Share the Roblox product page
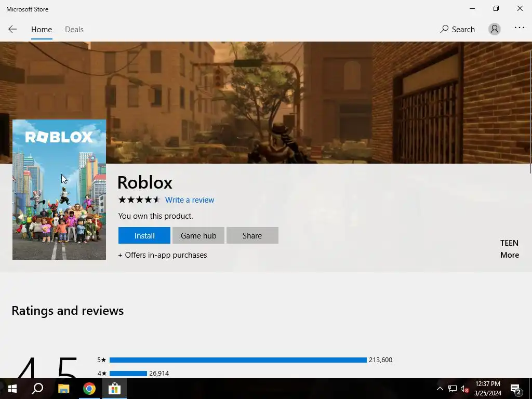 point(252,235)
